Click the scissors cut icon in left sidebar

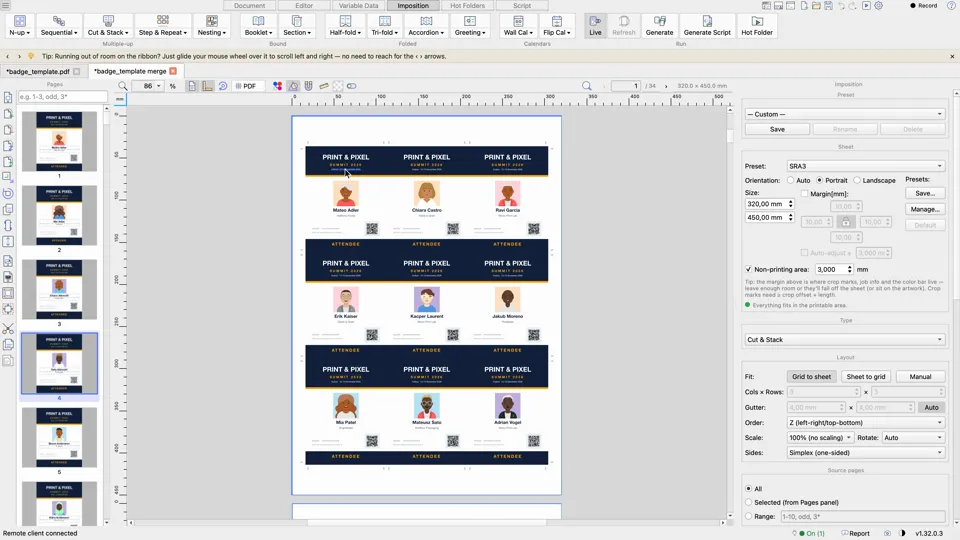pyautogui.click(x=8, y=329)
